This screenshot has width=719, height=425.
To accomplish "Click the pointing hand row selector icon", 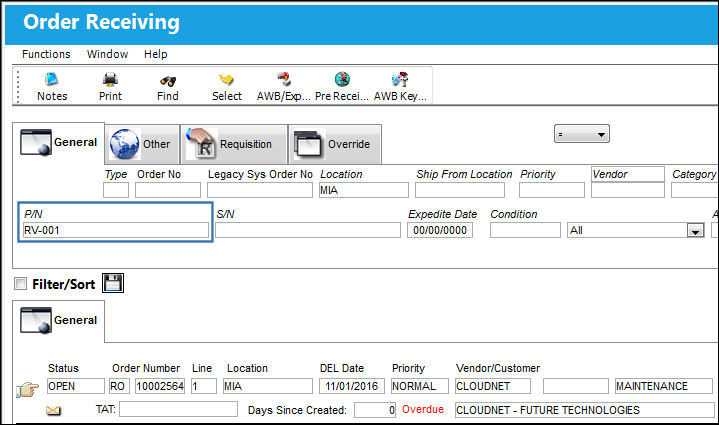I will pyautogui.click(x=28, y=389).
